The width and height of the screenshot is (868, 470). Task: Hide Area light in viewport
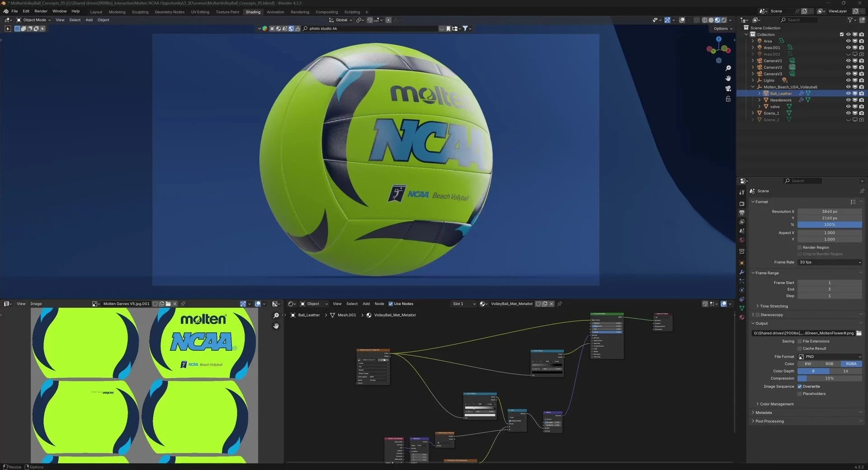(848, 41)
